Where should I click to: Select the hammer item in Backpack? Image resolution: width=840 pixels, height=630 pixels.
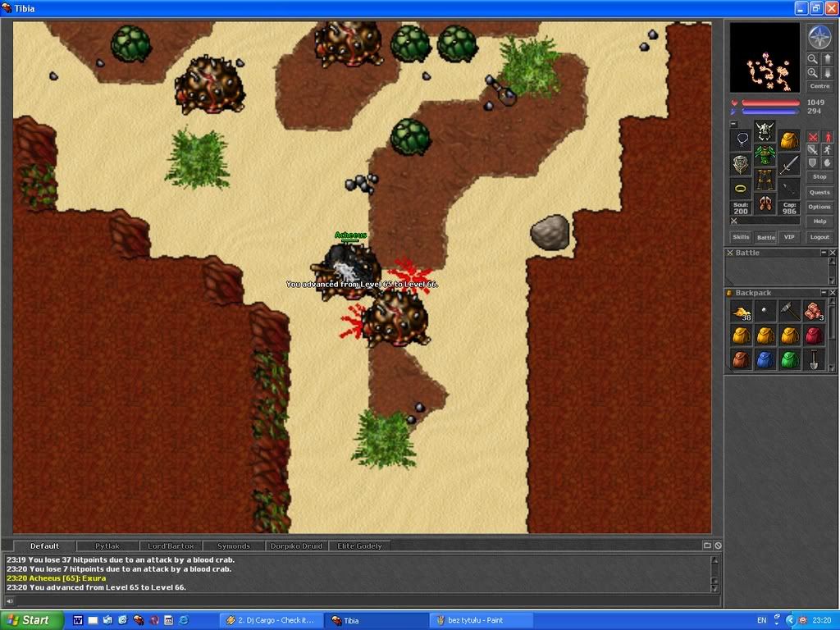click(x=789, y=312)
